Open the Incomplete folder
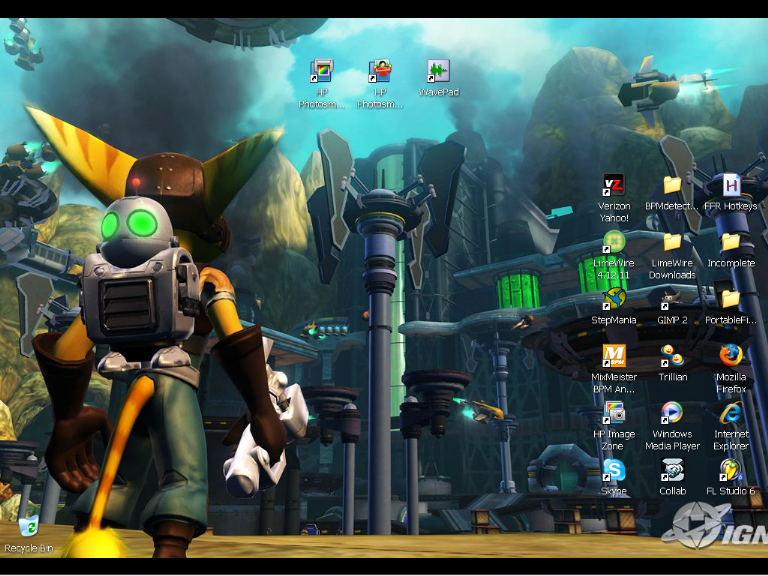 [x=731, y=243]
